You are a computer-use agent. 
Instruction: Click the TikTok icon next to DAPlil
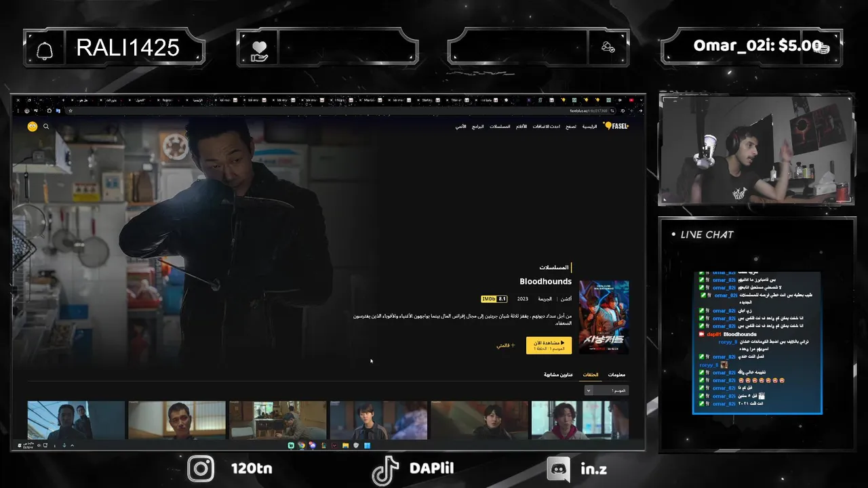[385, 470]
